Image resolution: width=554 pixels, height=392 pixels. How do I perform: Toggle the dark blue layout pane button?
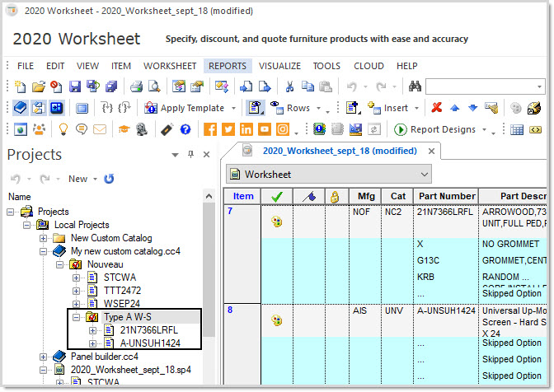[x=57, y=108]
